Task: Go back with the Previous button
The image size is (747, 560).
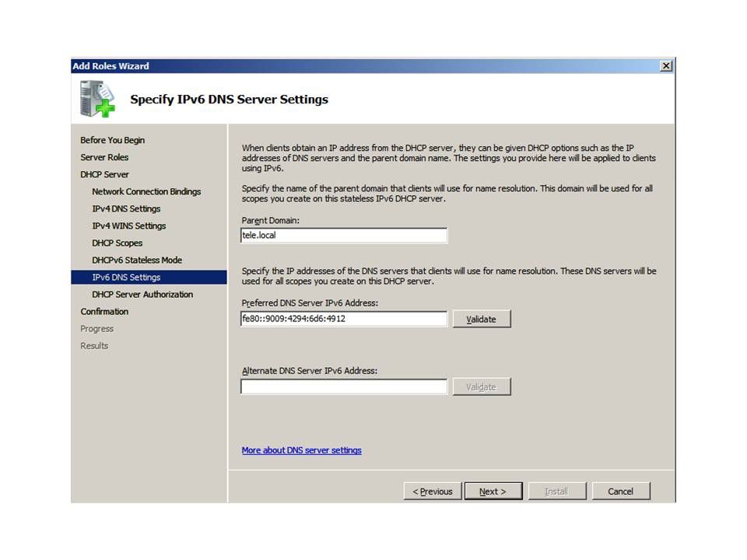Action: click(x=432, y=492)
